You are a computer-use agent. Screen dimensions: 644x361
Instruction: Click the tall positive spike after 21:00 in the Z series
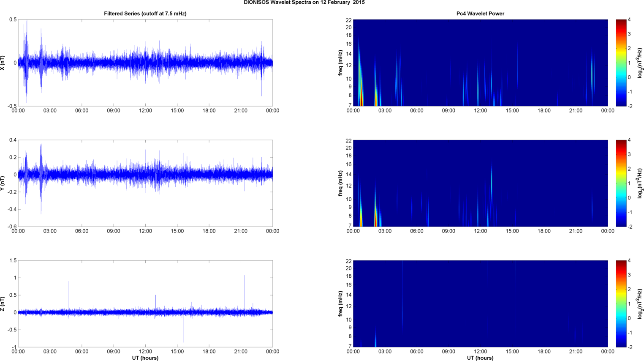(x=244, y=293)
